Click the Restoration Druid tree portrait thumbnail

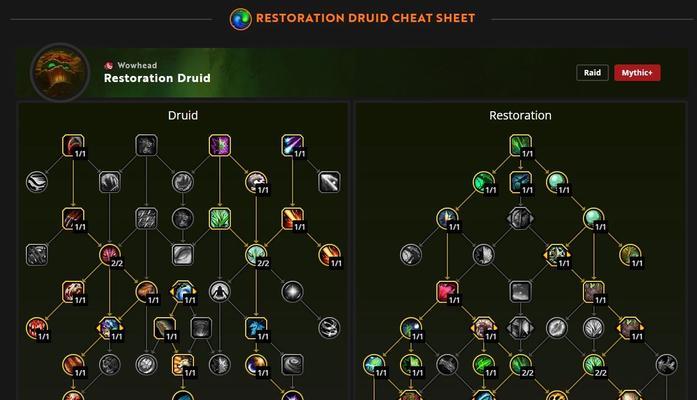coord(60,72)
